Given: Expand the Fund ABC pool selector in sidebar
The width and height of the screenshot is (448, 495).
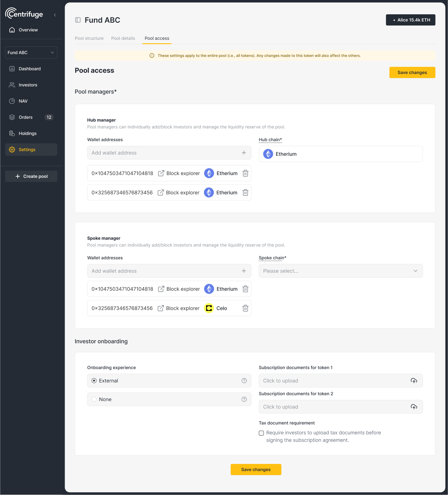Looking at the screenshot, I should point(31,53).
